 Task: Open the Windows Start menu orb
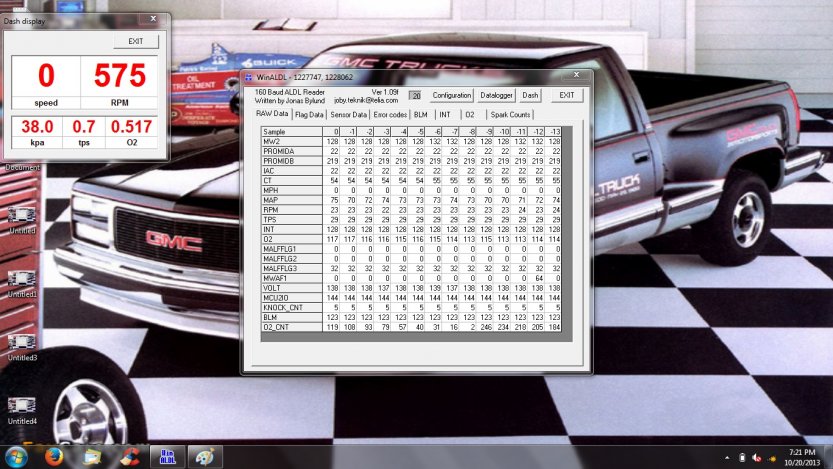[15, 457]
